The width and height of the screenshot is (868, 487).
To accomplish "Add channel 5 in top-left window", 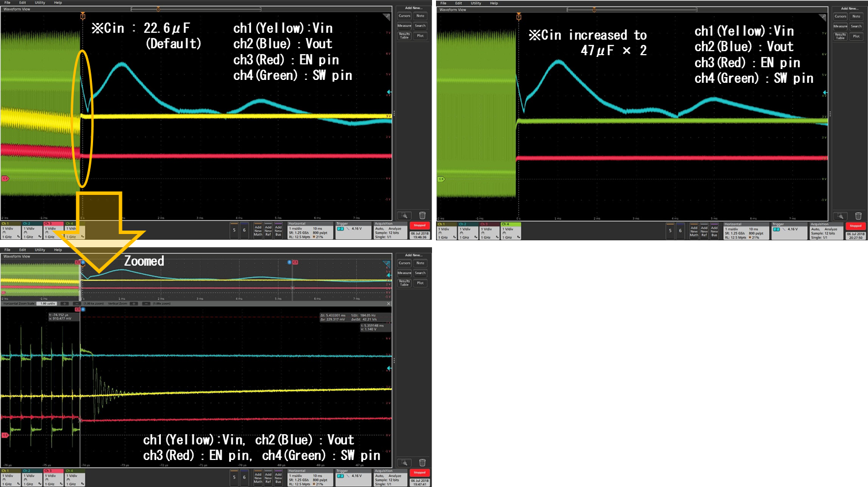I will [234, 230].
